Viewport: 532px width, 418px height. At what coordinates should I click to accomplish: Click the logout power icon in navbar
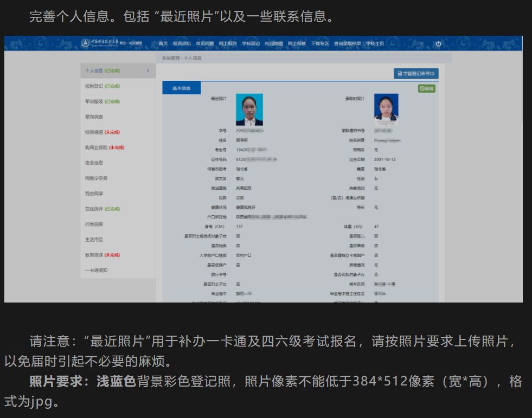click(438, 43)
